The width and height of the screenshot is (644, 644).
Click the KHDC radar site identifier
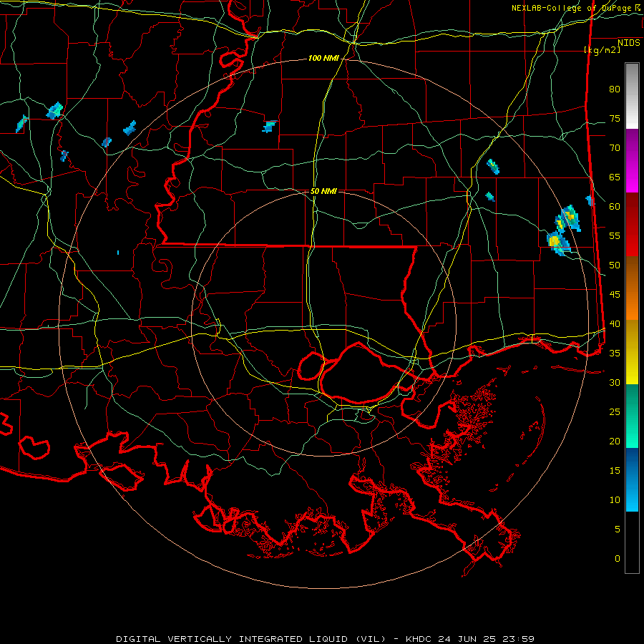click(x=419, y=639)
